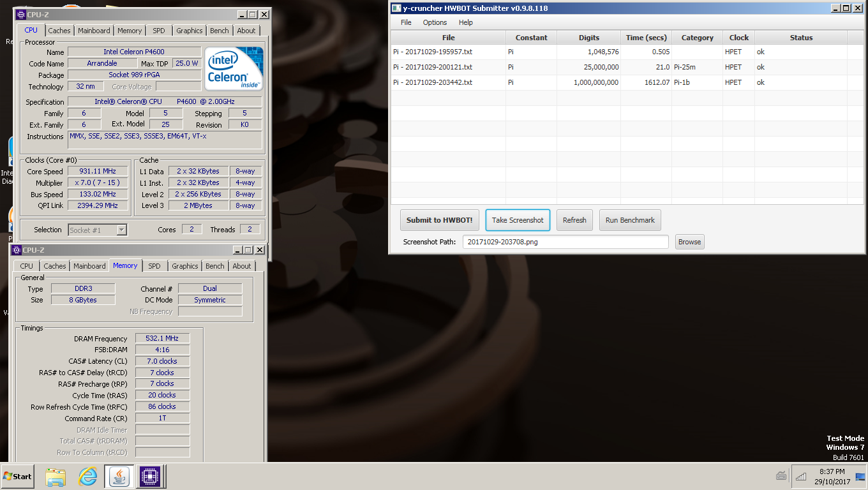Click the Intel Celeron inside logo
The width and height of the screenshot is (868, 490).
coord(234,69)
